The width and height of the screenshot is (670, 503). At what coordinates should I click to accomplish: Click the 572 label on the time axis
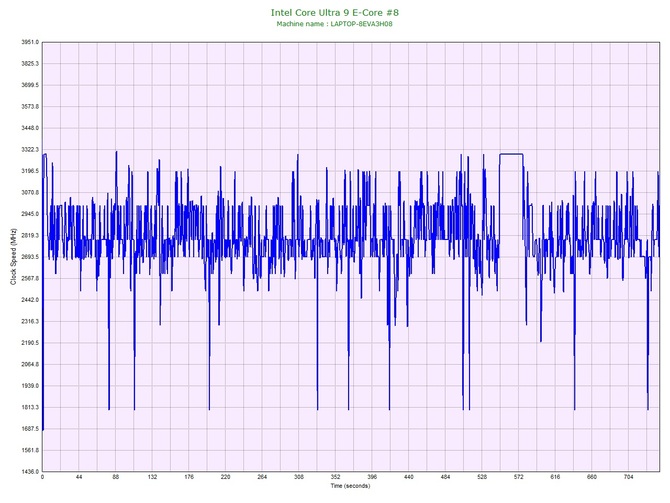coord(519,477)
